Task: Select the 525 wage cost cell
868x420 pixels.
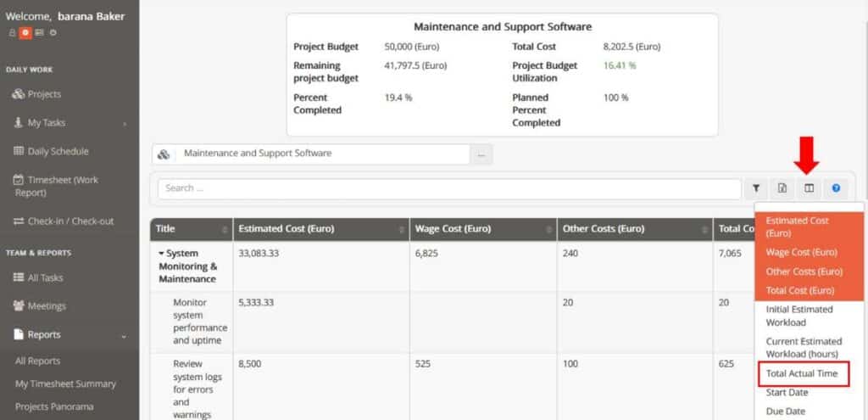Action: tap(483, 387)
